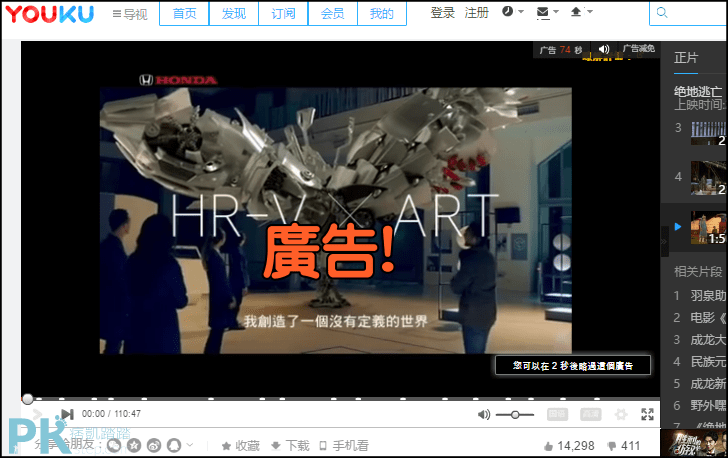728x458 pixels.
Task: Click the next-video skip button
Action: click(67, 414)
